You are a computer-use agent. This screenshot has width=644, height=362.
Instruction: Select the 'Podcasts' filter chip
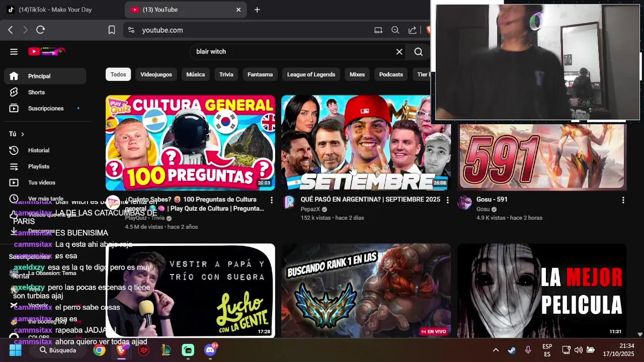(391, 74)
